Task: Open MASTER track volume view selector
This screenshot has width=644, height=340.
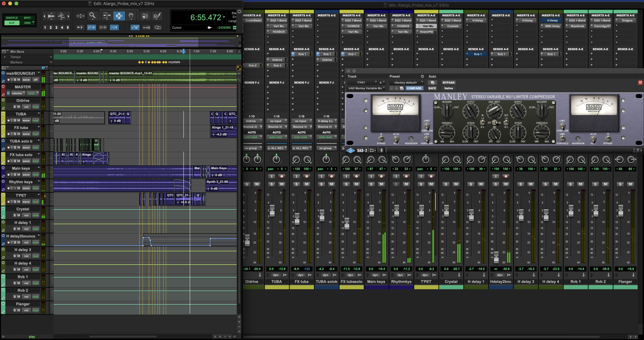Action: 18,93
